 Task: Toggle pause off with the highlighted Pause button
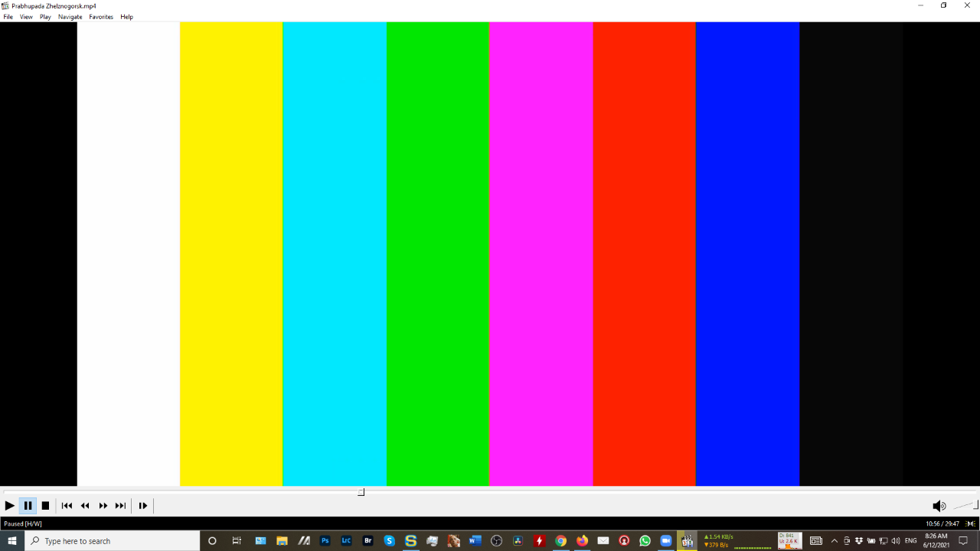(27, 505)
